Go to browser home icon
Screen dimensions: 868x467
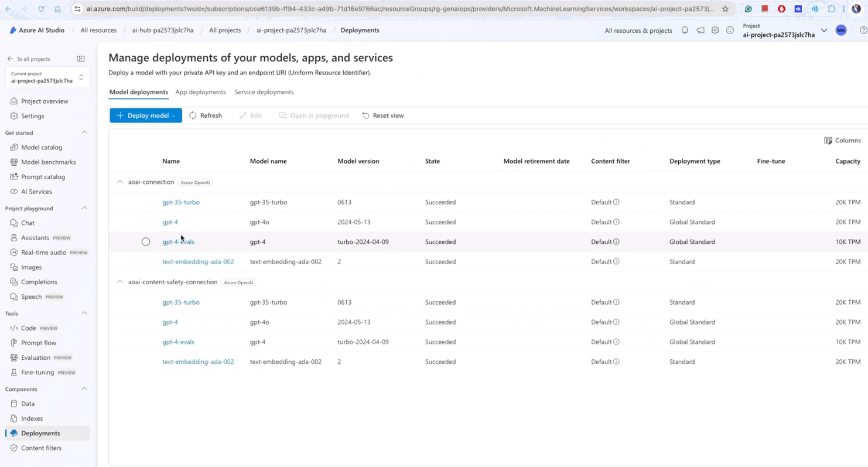(57, 9)
